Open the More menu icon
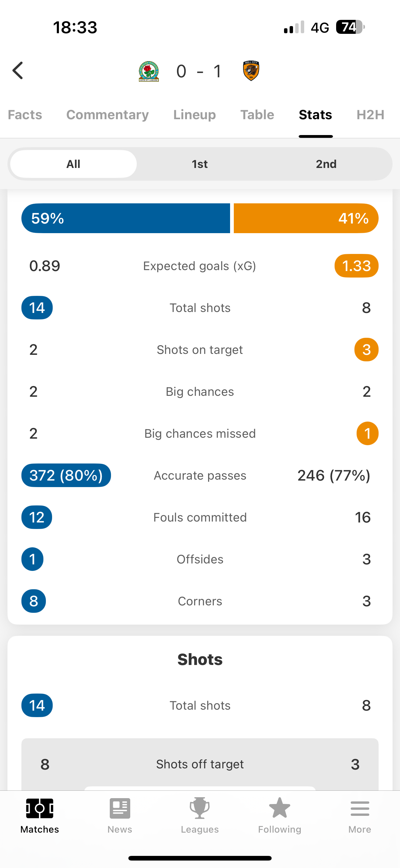 point(360,808)
